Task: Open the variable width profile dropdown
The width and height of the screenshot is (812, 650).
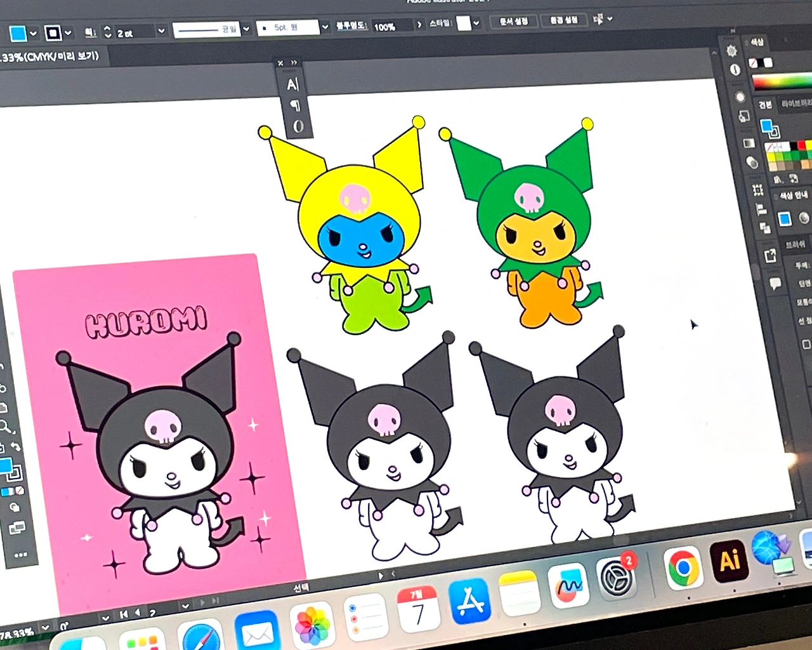Action: pos(246,29)
